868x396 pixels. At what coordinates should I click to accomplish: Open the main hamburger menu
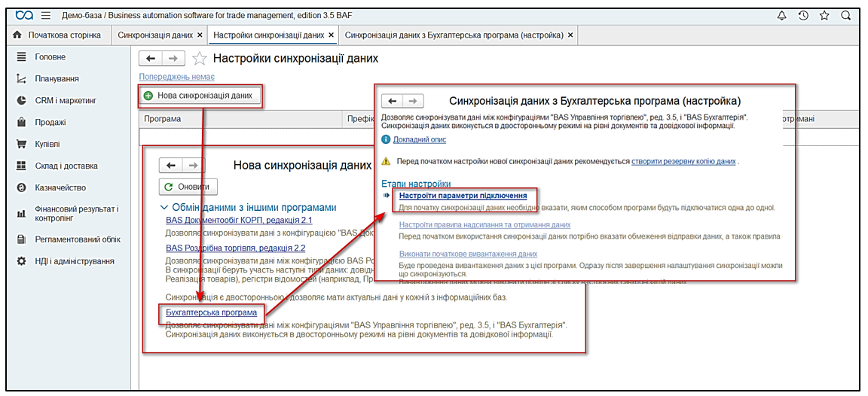coord(46,16)
